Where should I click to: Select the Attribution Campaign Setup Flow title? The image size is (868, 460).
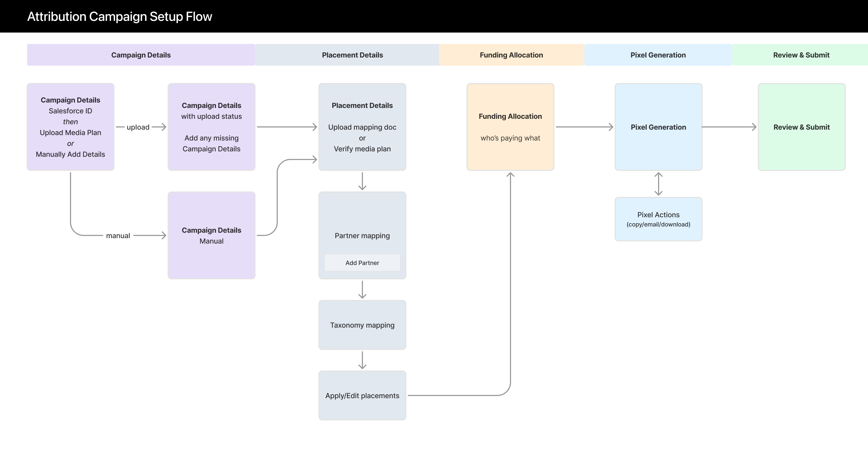click(x=120, y=16)
